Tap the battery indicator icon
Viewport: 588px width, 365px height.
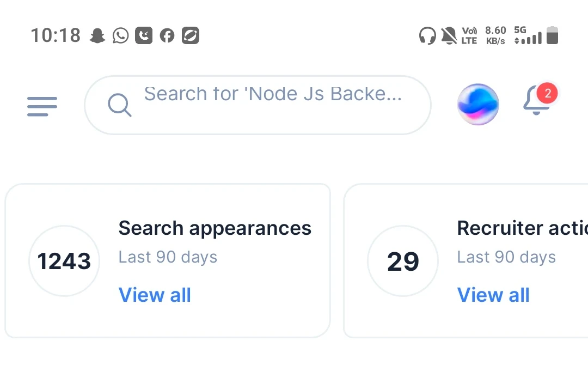(x=552, y=35)
